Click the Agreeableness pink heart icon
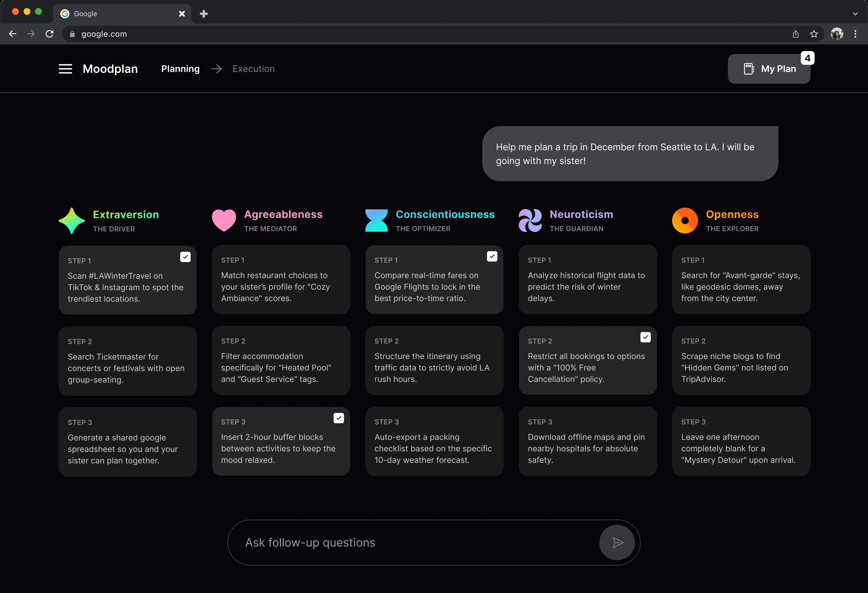 pyautogui.click(x=224, y=220)
